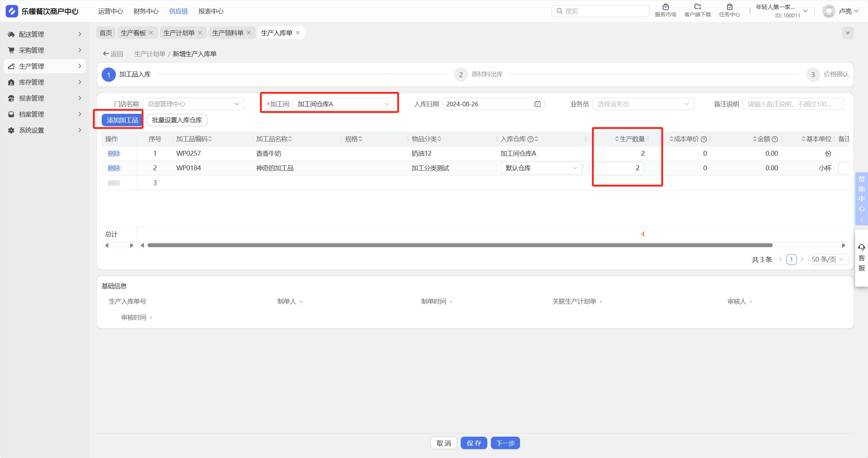Open the 任务中心 task center icon

coord(729,7)
